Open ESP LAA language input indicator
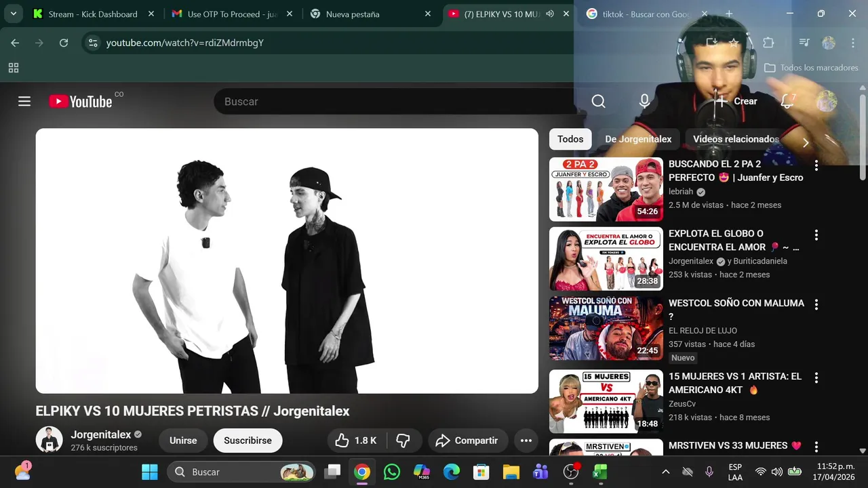Screen dimensions: 868x488 click(x=735, y=472)
